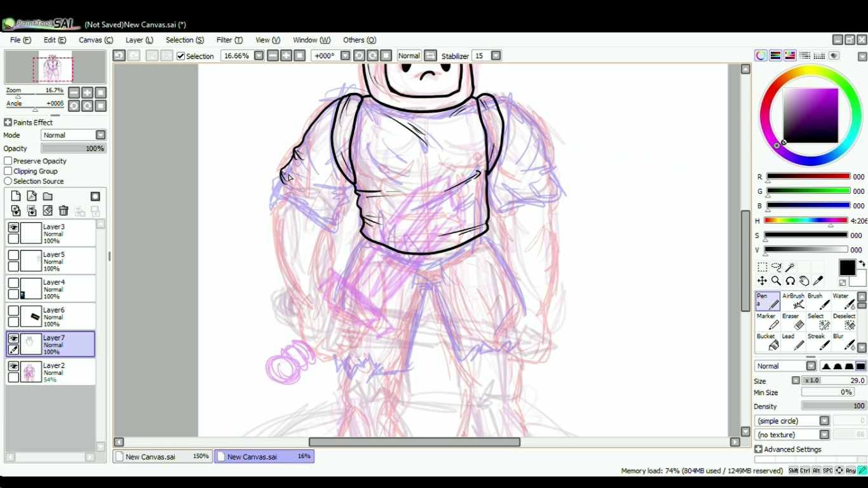
Task: Adjust the layer Opacity slider
Action: (73, 149)
